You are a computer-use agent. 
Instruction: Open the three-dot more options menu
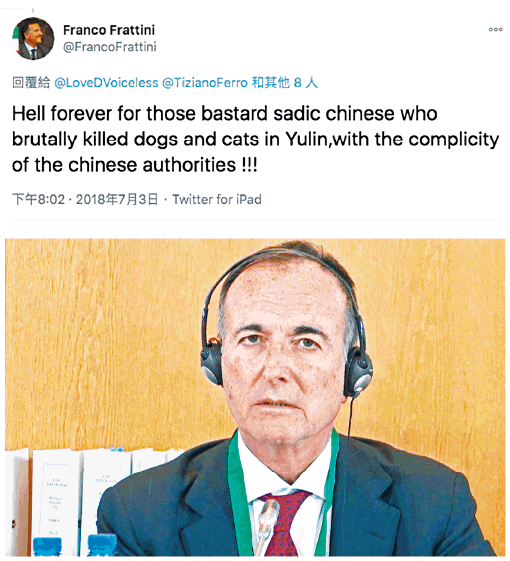click(x=495, y=30)
